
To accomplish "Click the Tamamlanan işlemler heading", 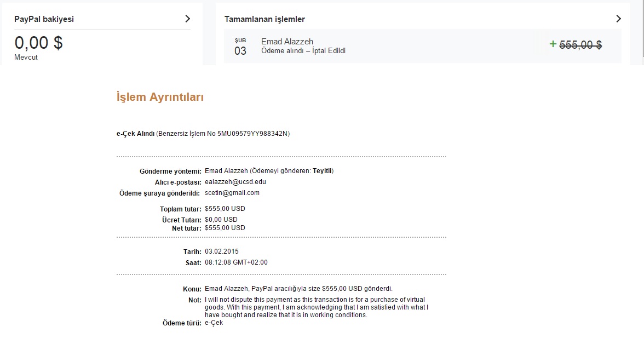I will (264, 19).
